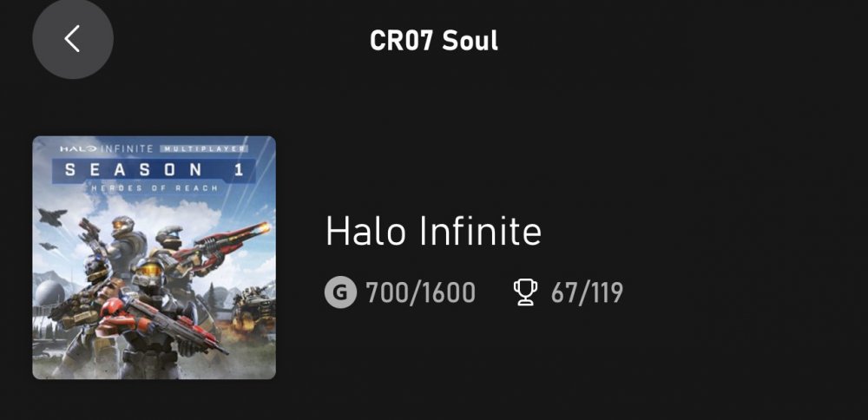Click the 67/119 achievements count
The width and height of the screenshot is (868, 420).
[x=587, y=293]
